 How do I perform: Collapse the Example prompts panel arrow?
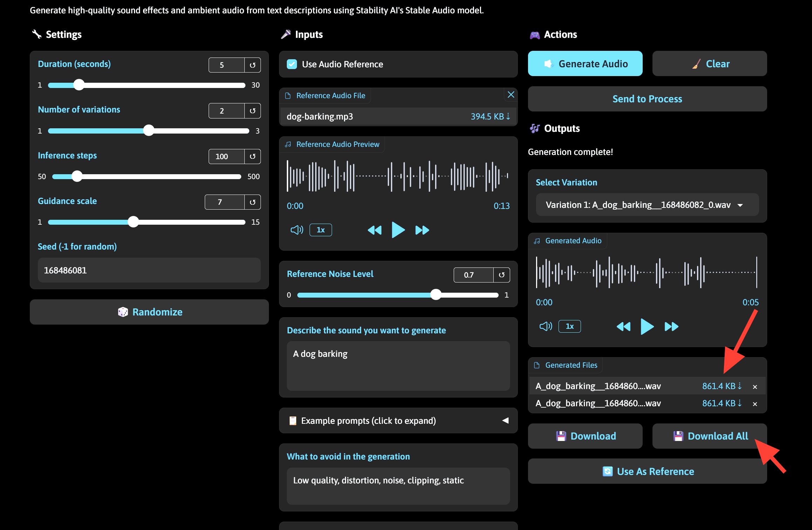click(x=505, y=420)
